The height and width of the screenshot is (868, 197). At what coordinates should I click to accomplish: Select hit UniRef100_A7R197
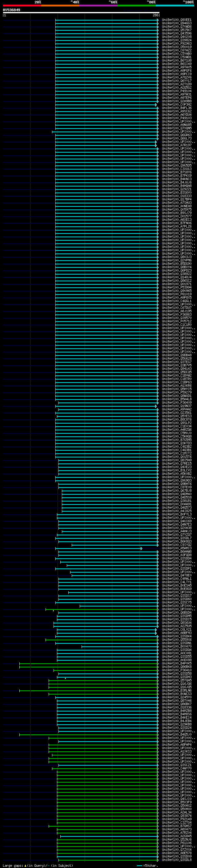(176, 145)
